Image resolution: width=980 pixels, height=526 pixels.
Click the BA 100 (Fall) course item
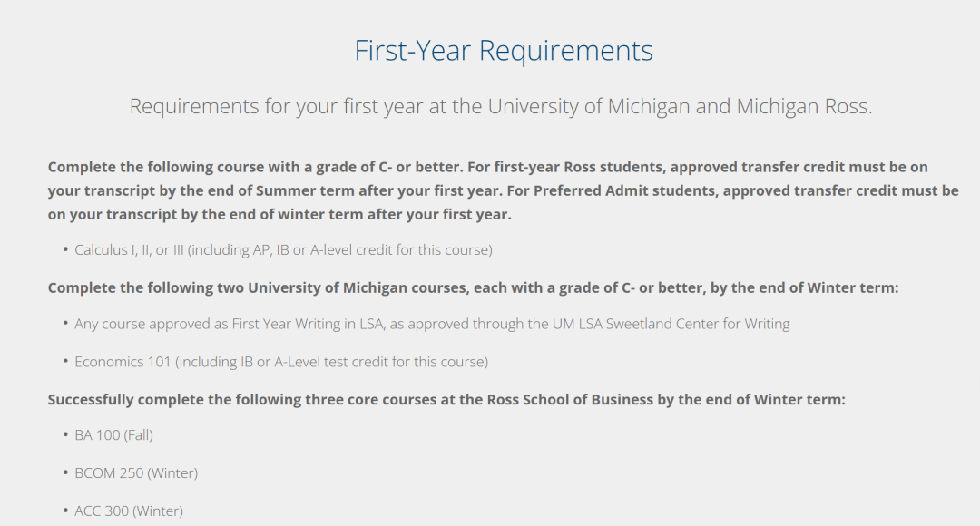(113, 434)
